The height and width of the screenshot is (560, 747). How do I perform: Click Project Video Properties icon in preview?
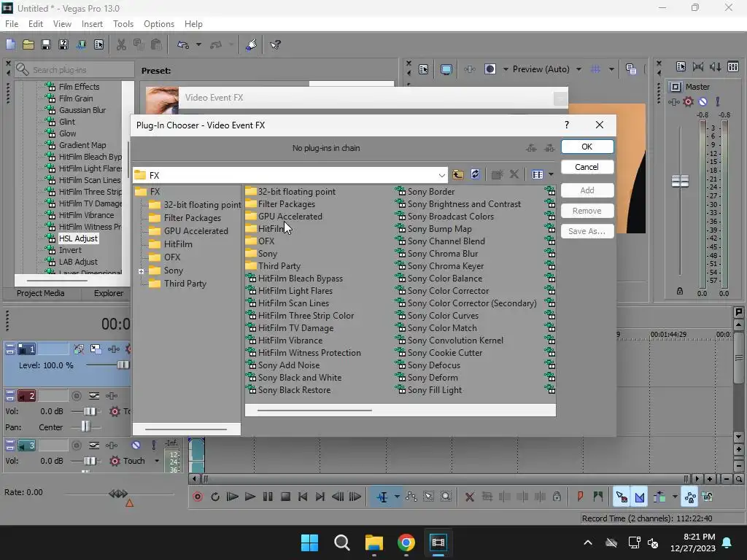pyautogui.click(x=423, y=69)
